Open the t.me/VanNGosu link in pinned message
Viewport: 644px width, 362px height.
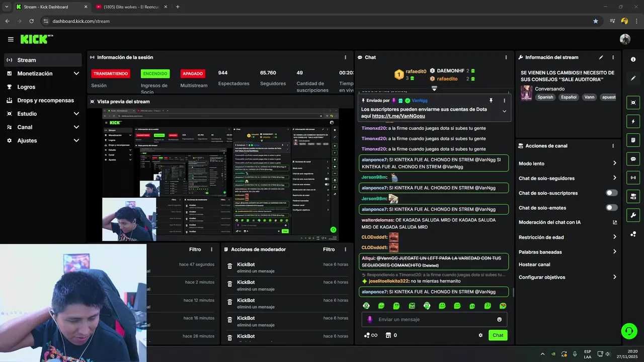pos(398,116)
